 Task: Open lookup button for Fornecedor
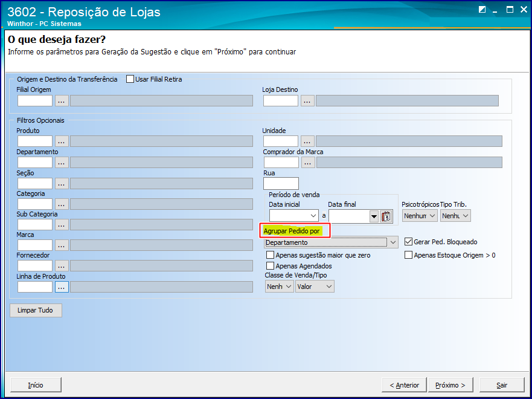tap(62, 265)
